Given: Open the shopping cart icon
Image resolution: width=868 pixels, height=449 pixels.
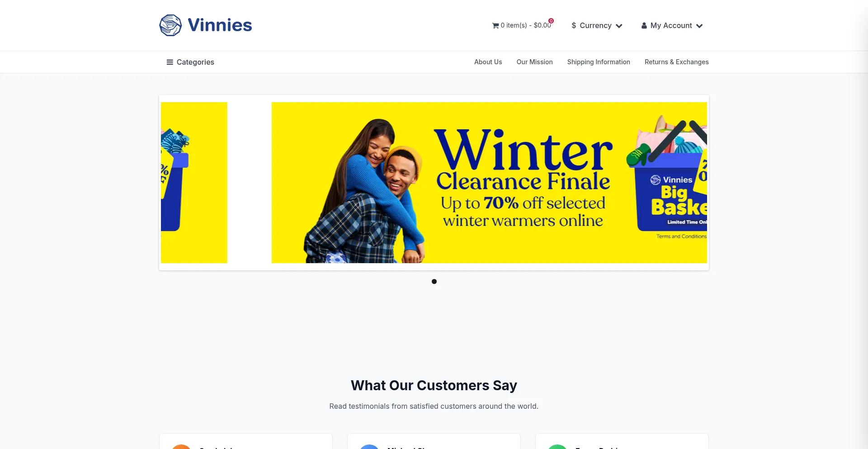Looking at the screenshot, I should coord(495,26).
